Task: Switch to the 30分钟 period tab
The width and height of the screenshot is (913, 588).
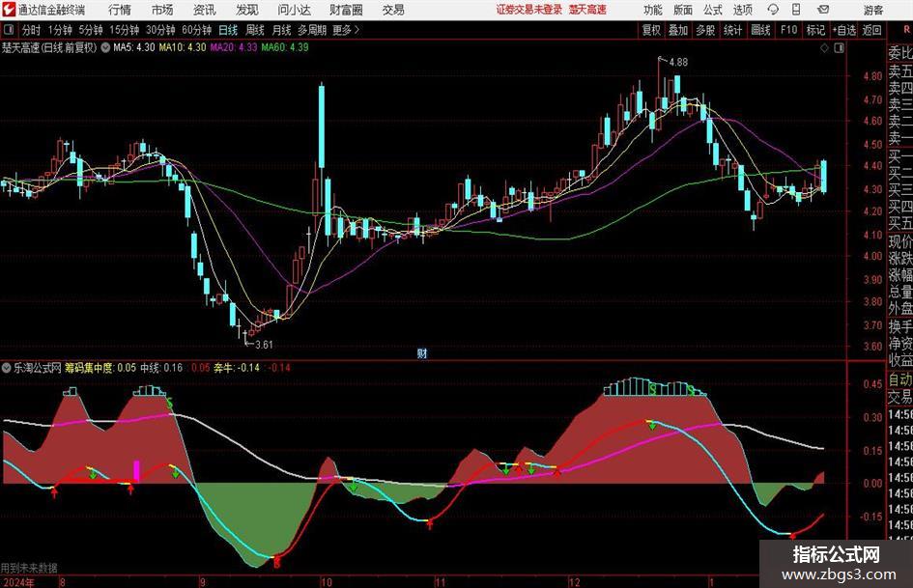Action: [160, 30]
